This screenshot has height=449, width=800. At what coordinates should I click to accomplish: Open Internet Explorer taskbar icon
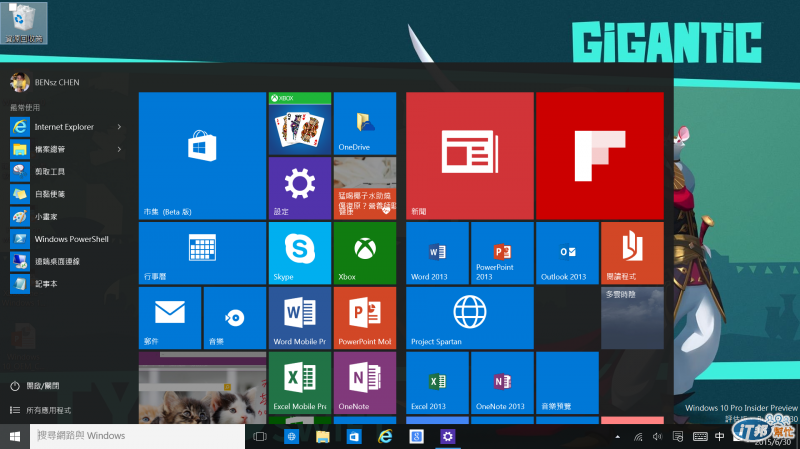click(385, 437)
